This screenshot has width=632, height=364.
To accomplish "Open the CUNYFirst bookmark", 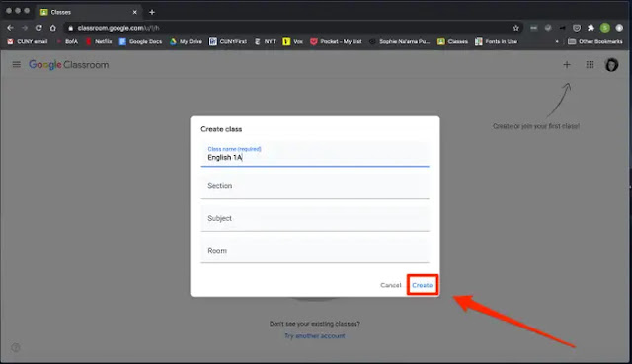I will tap(228, 41).
